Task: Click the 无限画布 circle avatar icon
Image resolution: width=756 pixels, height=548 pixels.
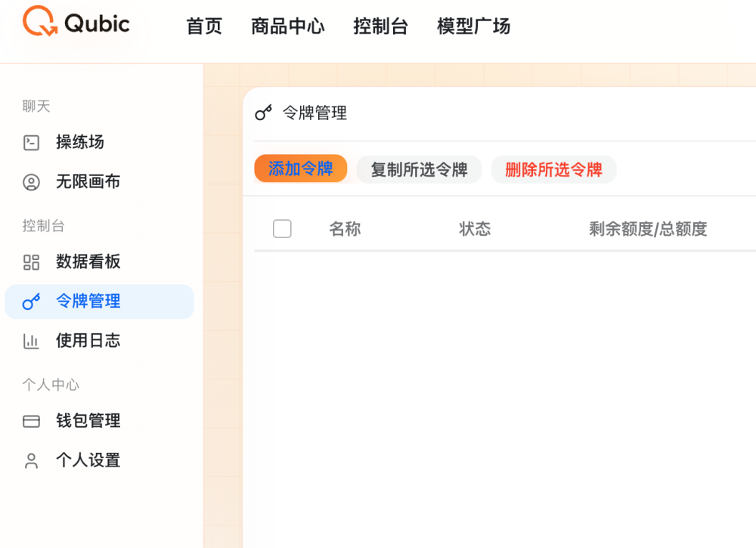Action: [x=31, y=182]
